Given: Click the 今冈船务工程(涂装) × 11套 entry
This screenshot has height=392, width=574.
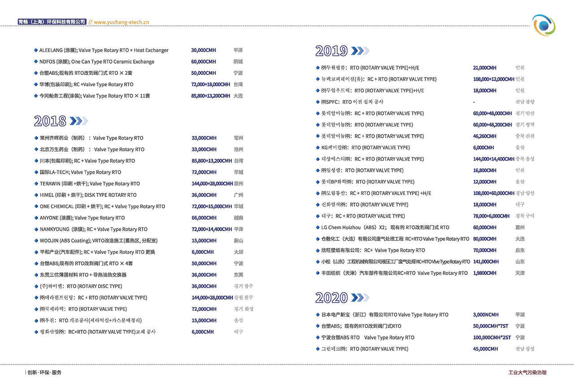Looking at the screenshot, I should [92, 96].
